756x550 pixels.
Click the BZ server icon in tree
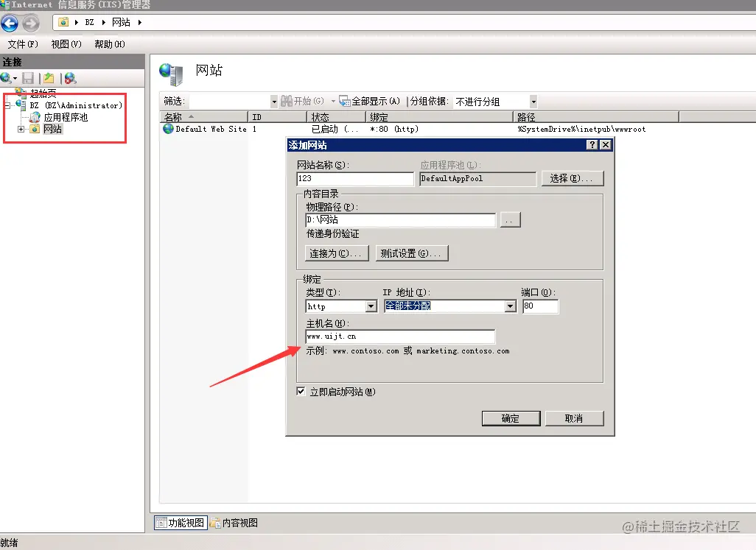21,105
